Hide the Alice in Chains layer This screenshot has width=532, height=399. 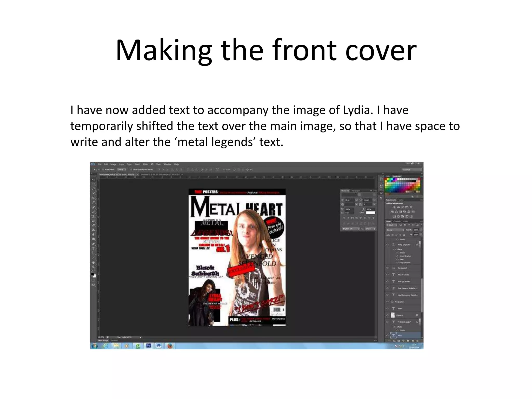point(387,275)
